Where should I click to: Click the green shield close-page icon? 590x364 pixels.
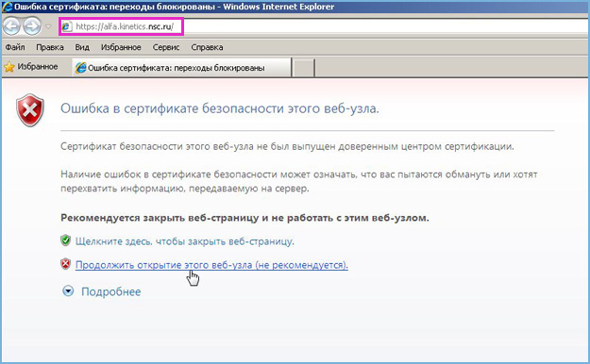tap(66, 240)
